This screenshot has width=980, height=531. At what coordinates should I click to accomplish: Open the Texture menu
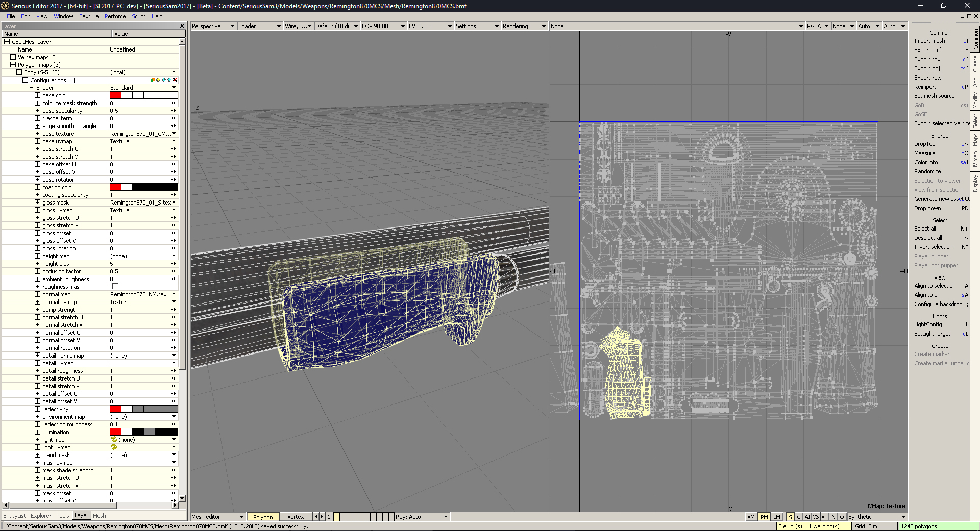point(89,16)
